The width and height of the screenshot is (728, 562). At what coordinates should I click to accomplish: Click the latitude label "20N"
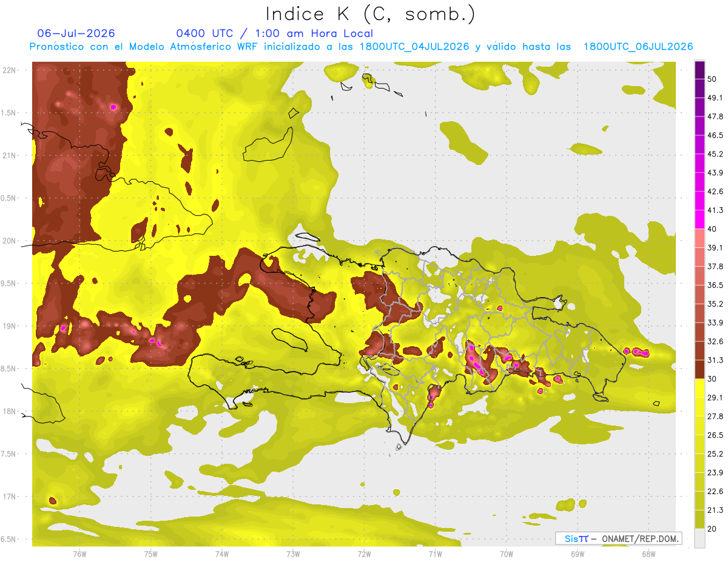(x=10, y=241)
